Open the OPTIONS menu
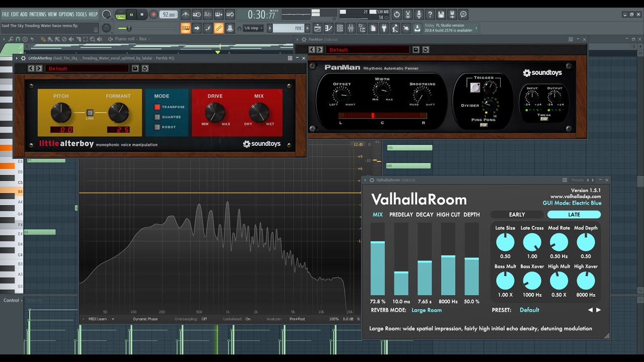The height and width of the screenshot is (362, 644). pyautogui.click(x=66, y=14)
